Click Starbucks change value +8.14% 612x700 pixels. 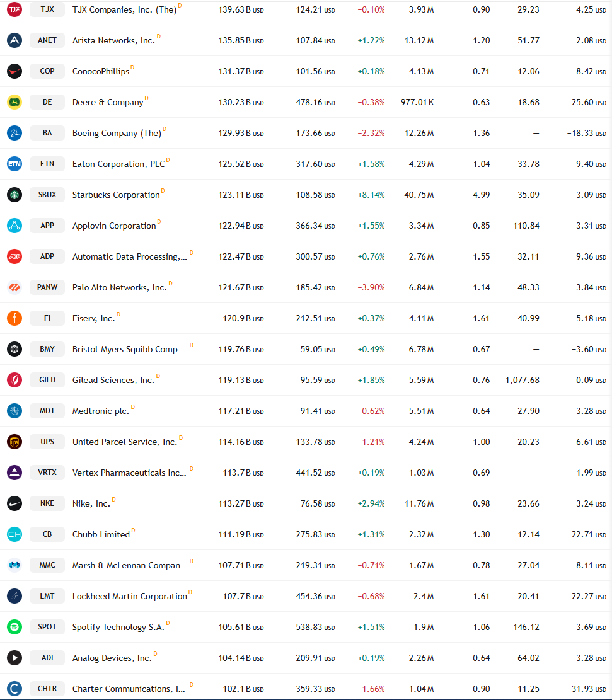pyautogui.click(x=371, y=195)
